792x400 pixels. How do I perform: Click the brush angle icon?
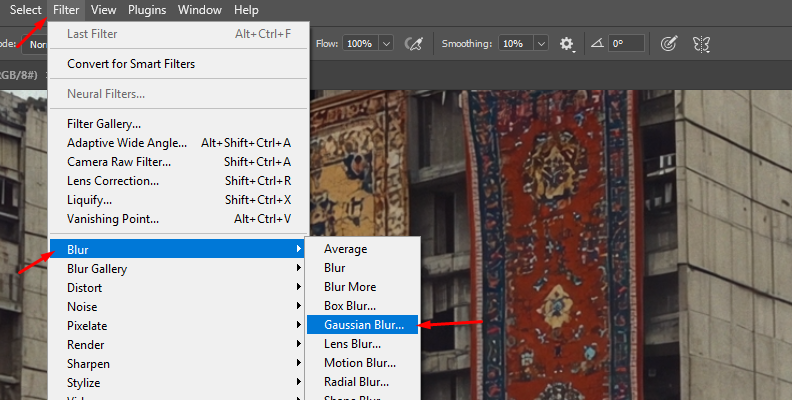[x=597, y=44]
